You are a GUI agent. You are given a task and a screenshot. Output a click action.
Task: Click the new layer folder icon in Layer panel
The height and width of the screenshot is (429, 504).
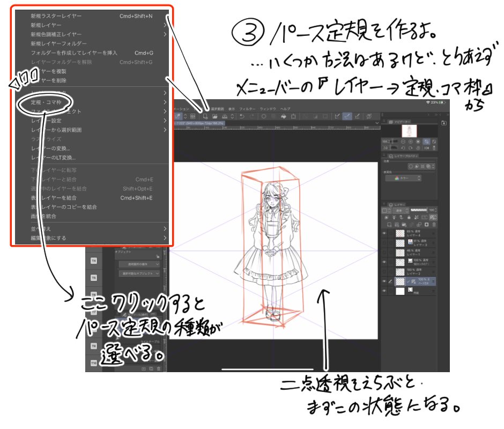(404, 225)
